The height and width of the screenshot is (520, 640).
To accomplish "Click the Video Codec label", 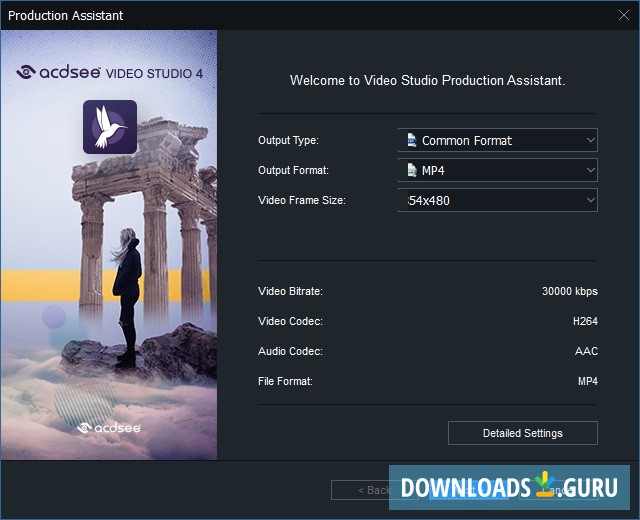I will coord(290,321).
